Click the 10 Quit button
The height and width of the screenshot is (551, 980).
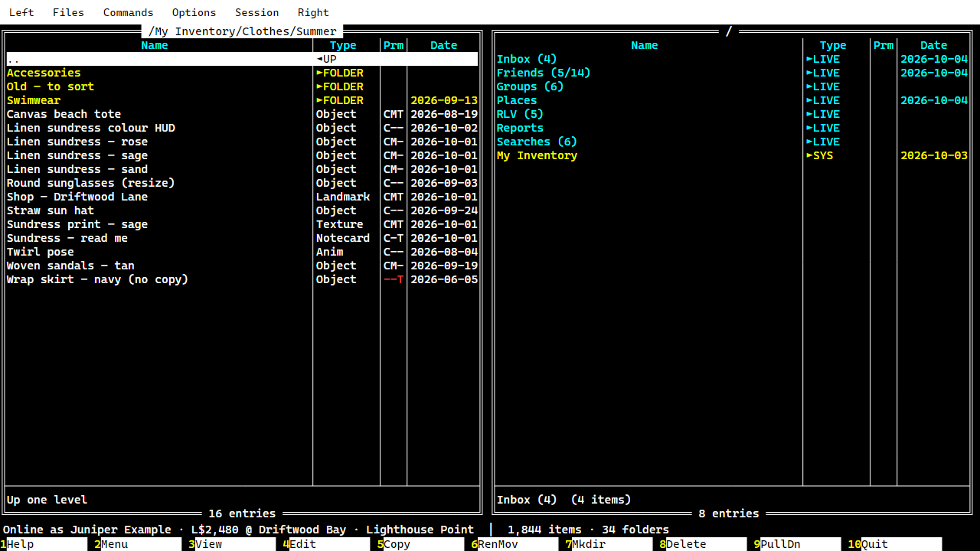click(x=894, y=544)
